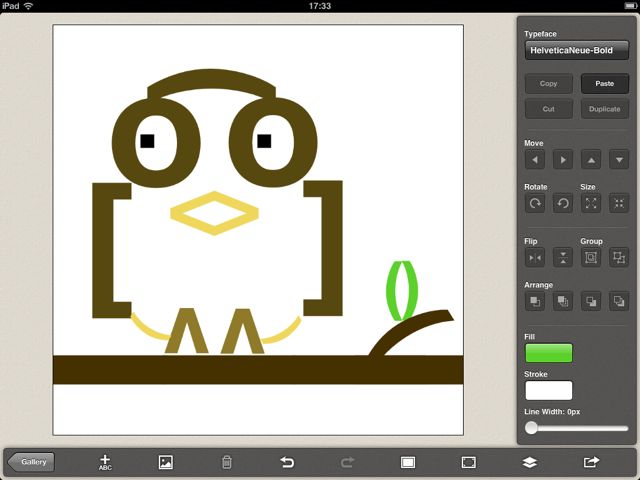640x480 pixels.
Task: Click the second Arrange icon
Action: 563,301
